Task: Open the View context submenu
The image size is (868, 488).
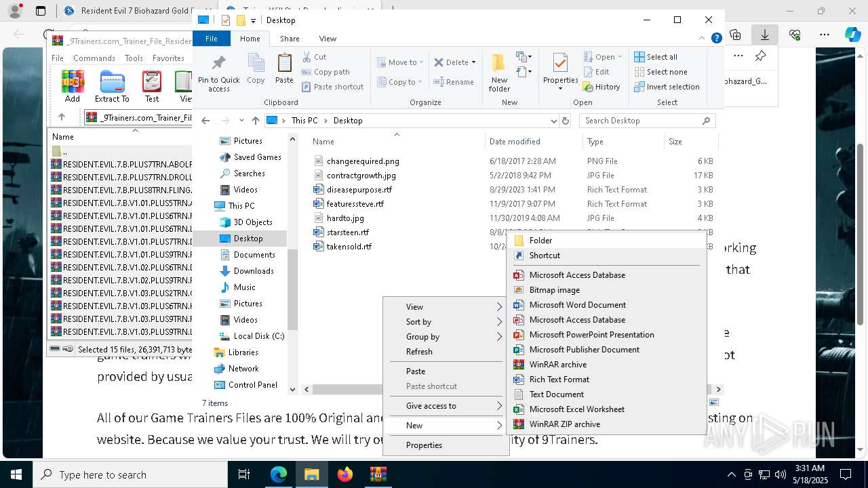Action: pos(446,307)
